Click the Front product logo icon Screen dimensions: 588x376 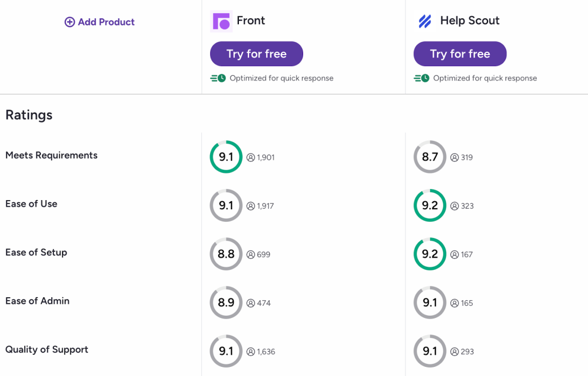[x=220, y=20]
